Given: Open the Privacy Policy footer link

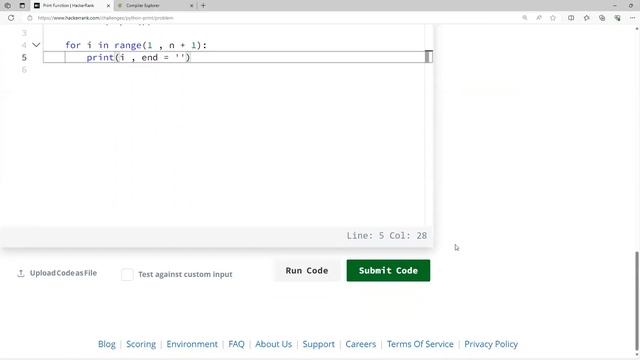Looking at the screenshot, I should pos(491,344).
